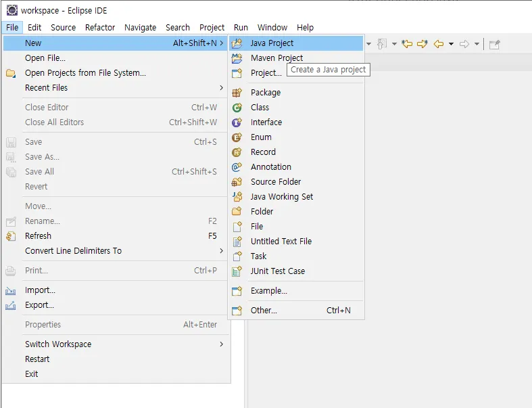Open the Source menu
Image resolution: width=532 pixels, height=408 pixels.
pos(63,27)
